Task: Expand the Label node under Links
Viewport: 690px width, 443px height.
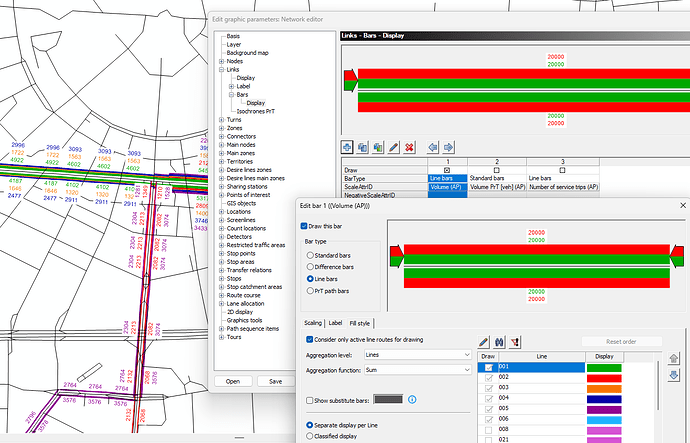Action: click(x=231, y=86)
